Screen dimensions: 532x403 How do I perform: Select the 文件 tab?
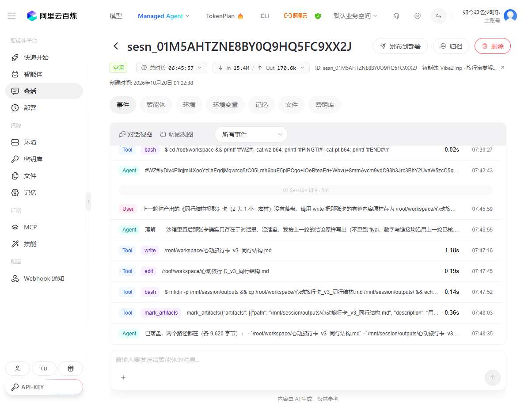pos(292,105)
